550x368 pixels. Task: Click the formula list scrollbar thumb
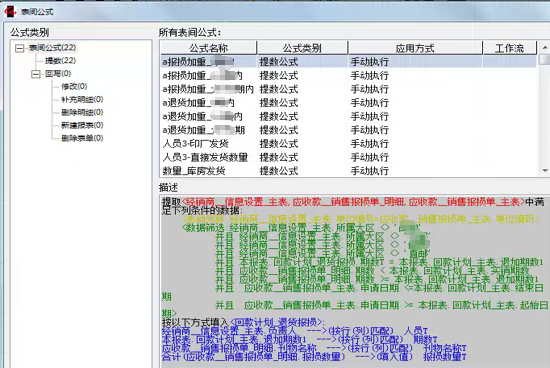(545, 59)
